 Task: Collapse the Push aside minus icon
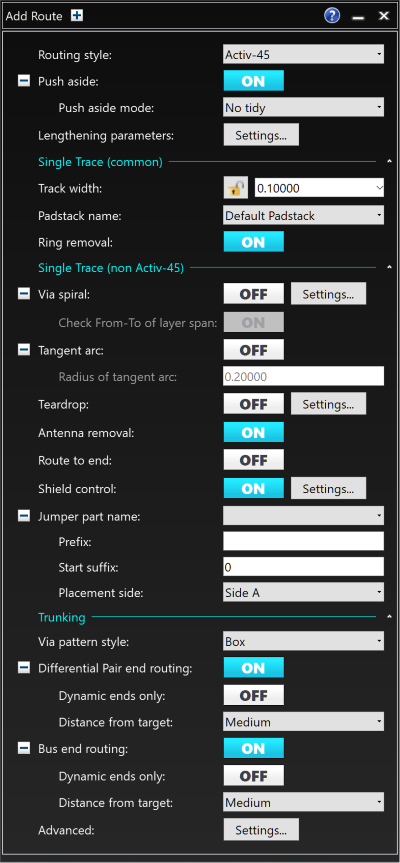coord(24,81)
